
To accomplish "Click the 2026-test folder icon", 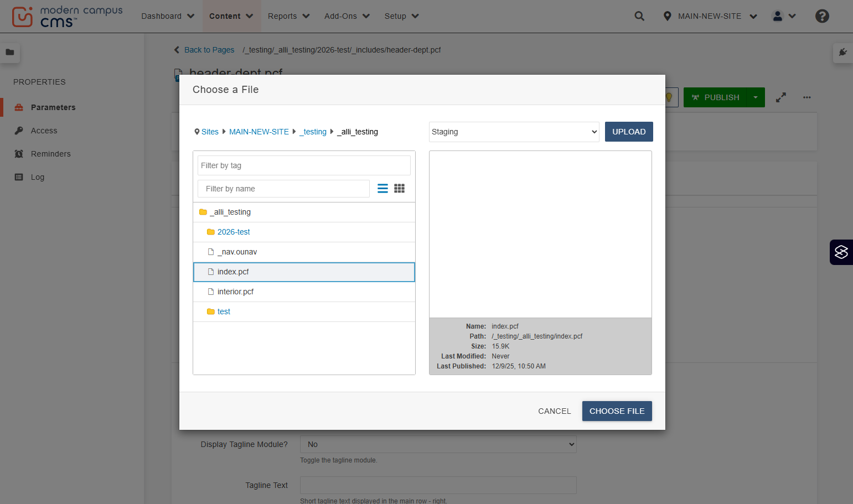I will click(x=210, y=232).
